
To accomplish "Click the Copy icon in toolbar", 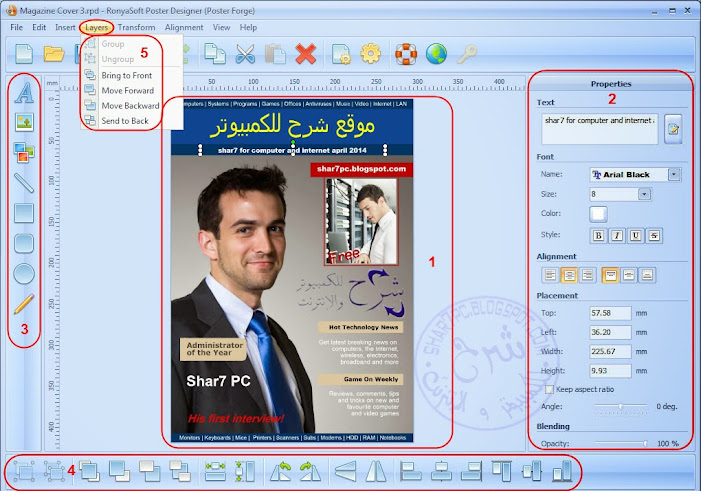I will click(215, 54).
